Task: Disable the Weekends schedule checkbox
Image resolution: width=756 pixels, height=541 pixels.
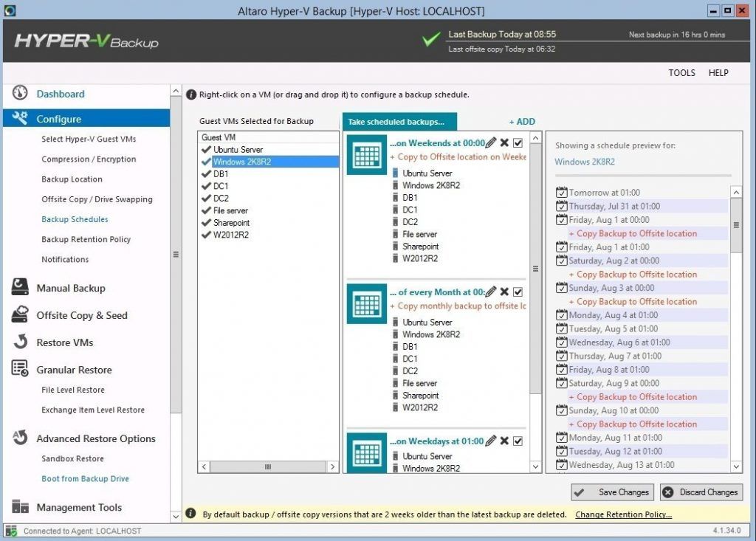Action: 518,142
